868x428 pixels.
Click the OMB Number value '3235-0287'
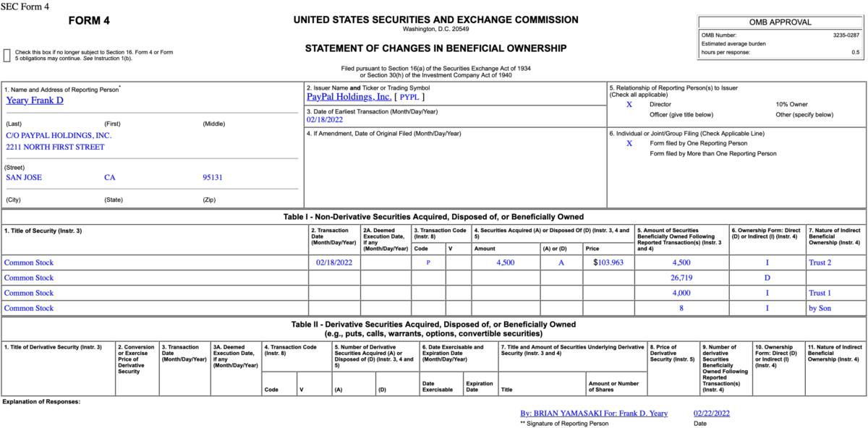(846, 35)
